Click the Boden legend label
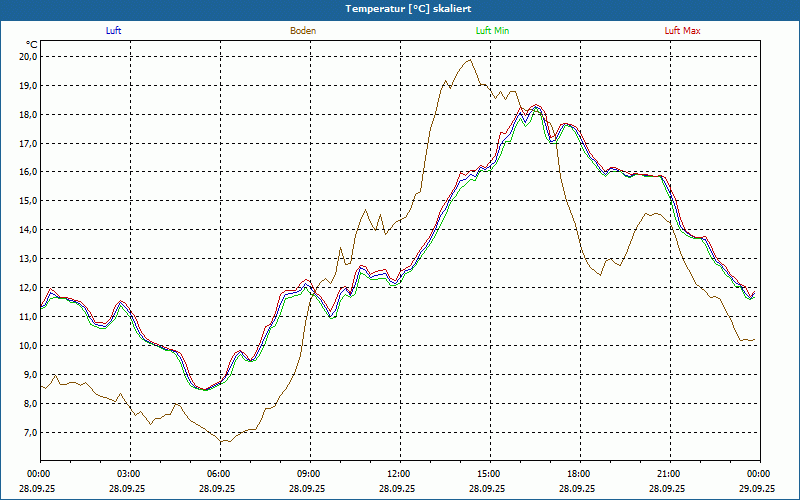Viewport: 800px width, 500px height. click(x=303, y=31)
